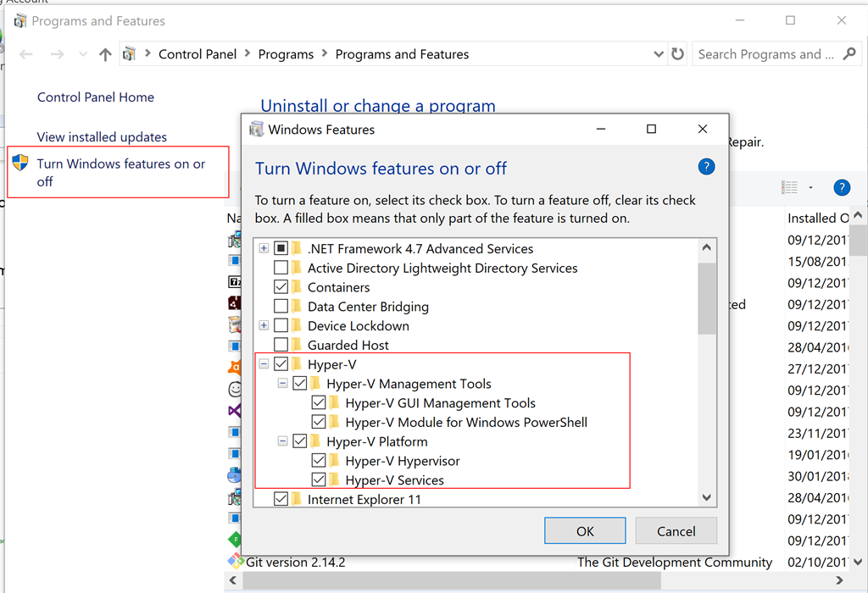Viewport: 868px width, 593px height.
Task: Open the address bar history dropdown
Action: click(658, 54)
